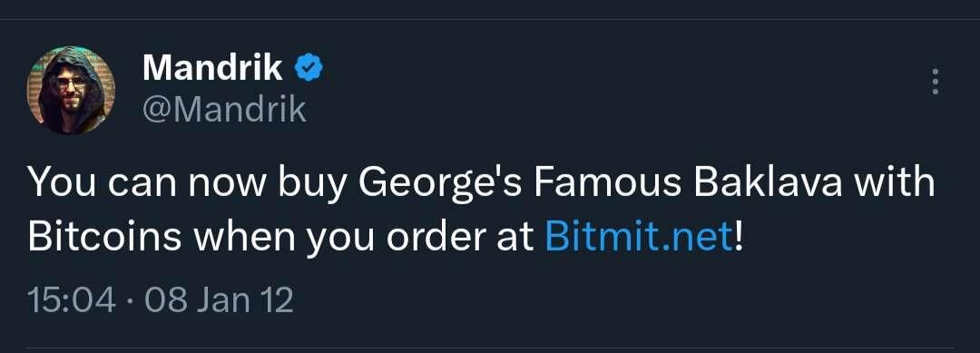980x353 pixels.
Task: Open the three-dot more options menu
Action: (x=935, y=82)
